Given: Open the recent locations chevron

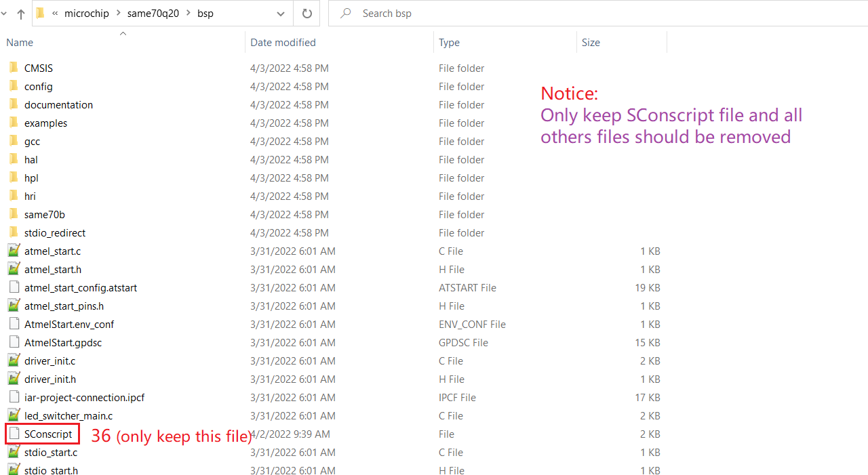Looking at the screenshot, I should [5, 14].
